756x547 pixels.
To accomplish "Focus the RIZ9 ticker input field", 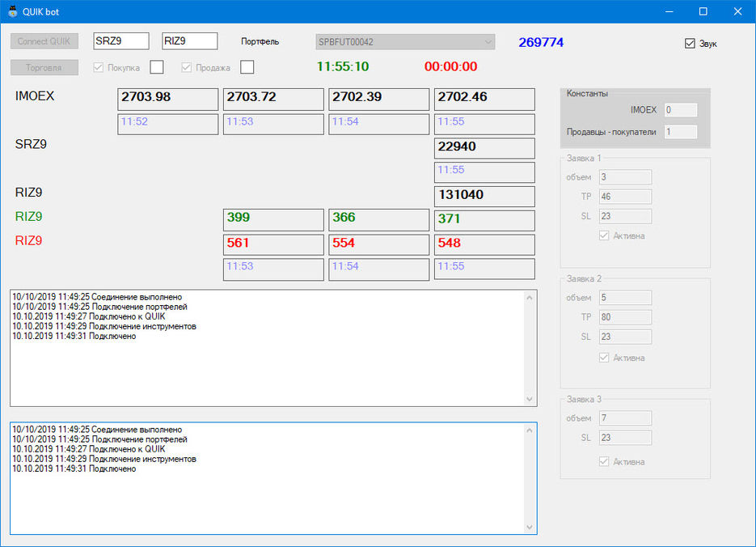I will pos(189,41).
